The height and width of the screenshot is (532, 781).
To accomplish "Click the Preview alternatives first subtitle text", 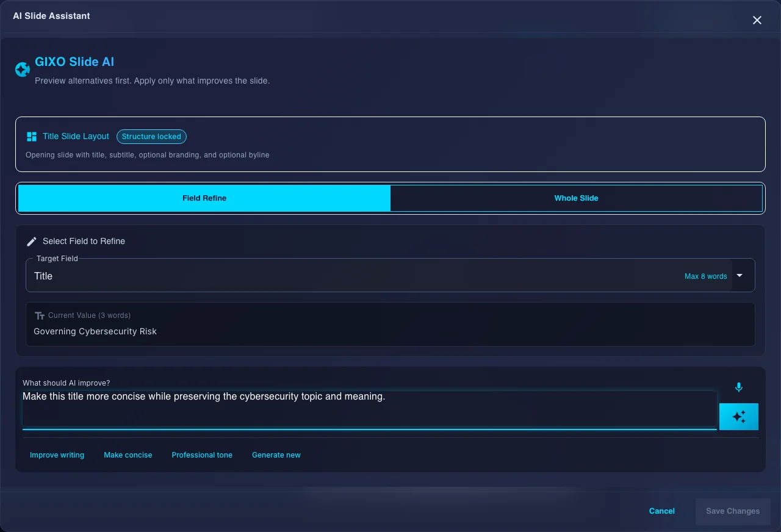I will [x=152, y=81].
